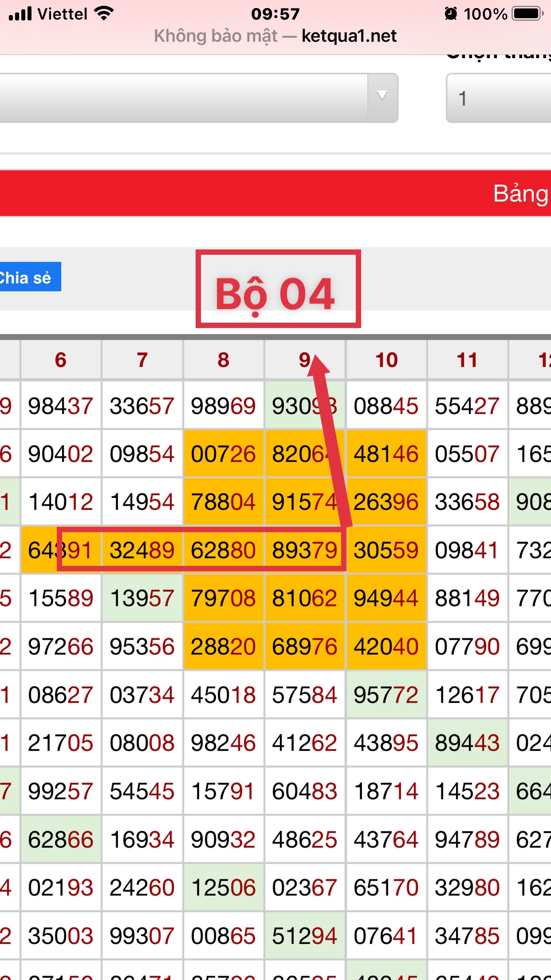Tap the red Bảng banner
551x980 pixels.
tap(275, 194)
